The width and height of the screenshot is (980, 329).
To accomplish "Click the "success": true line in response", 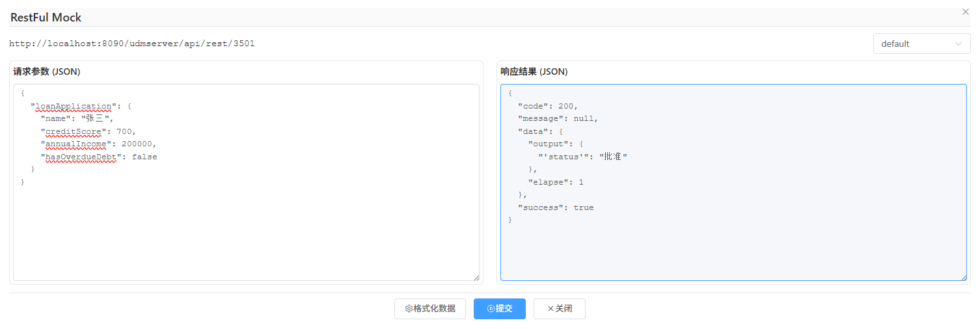I will 556,207.
